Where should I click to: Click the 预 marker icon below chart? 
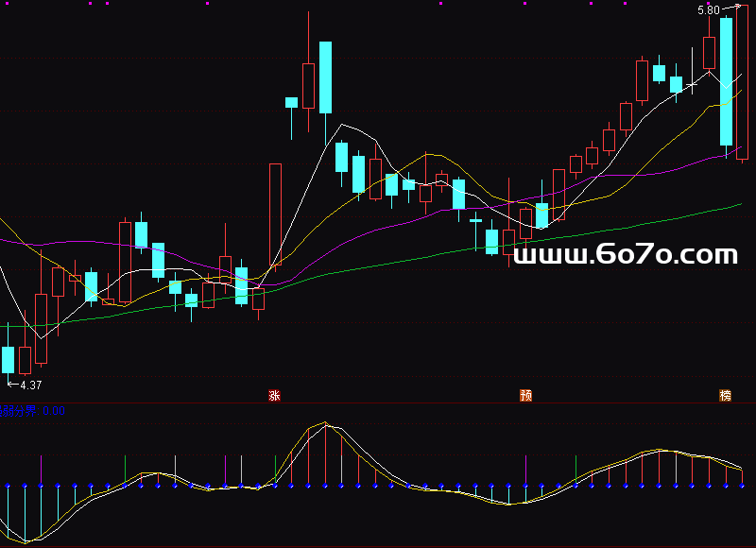tap(525, 396)
